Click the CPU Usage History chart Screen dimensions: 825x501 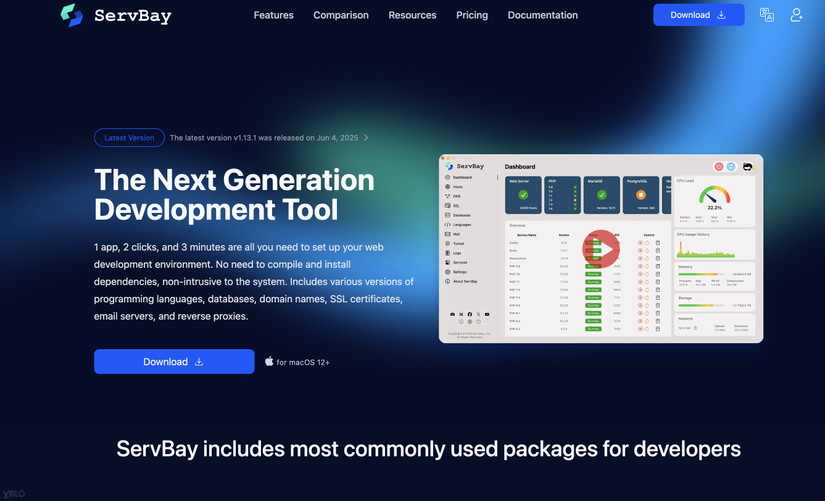(706, 249)
